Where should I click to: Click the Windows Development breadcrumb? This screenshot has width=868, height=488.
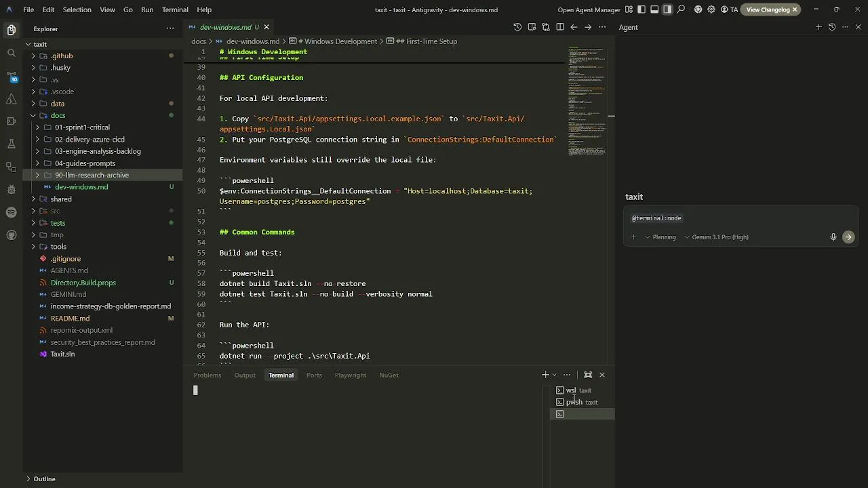[337, 41]
